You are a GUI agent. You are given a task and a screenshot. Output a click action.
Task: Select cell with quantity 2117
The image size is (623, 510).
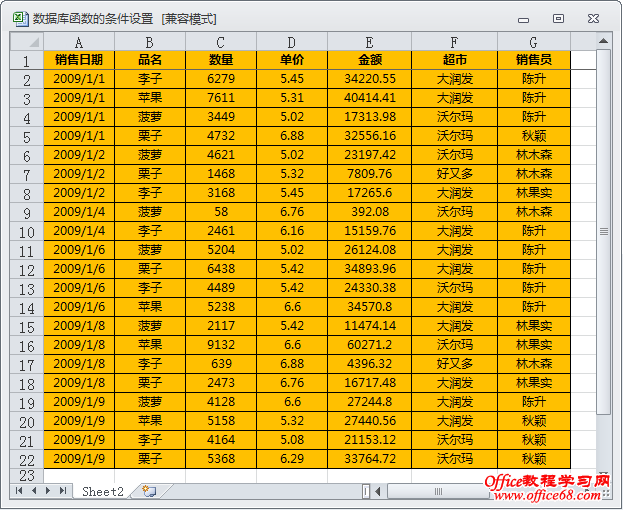click(x=221, y=326)
